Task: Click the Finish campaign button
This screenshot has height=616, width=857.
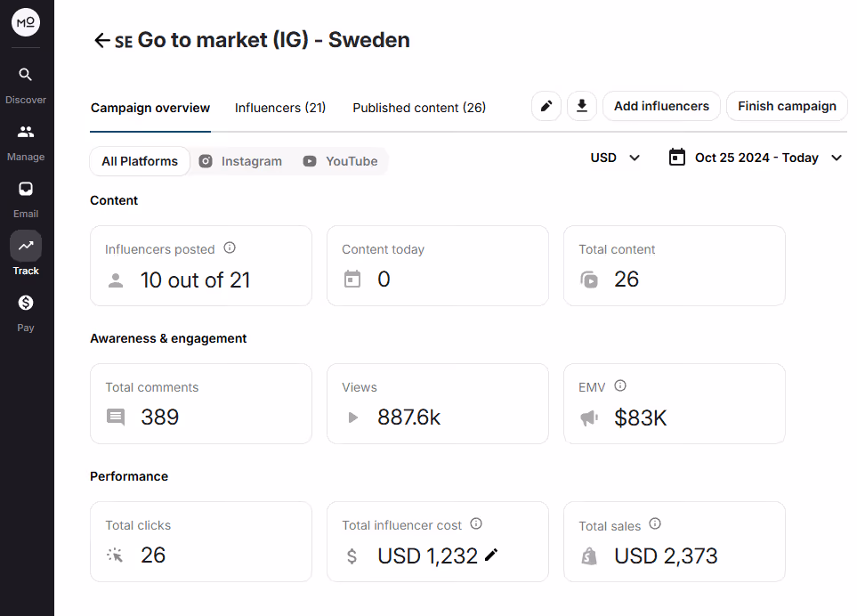Action: (787, 106)
